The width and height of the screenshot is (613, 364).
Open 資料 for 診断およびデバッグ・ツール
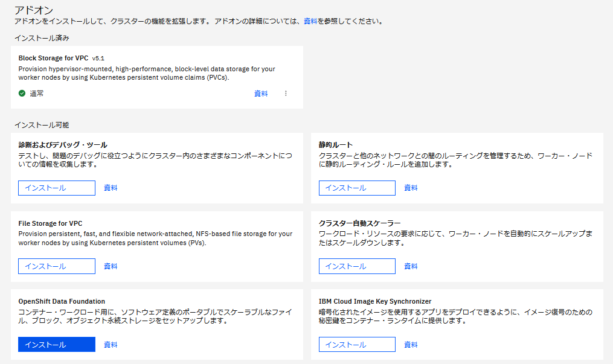click(x=111, y=188)
